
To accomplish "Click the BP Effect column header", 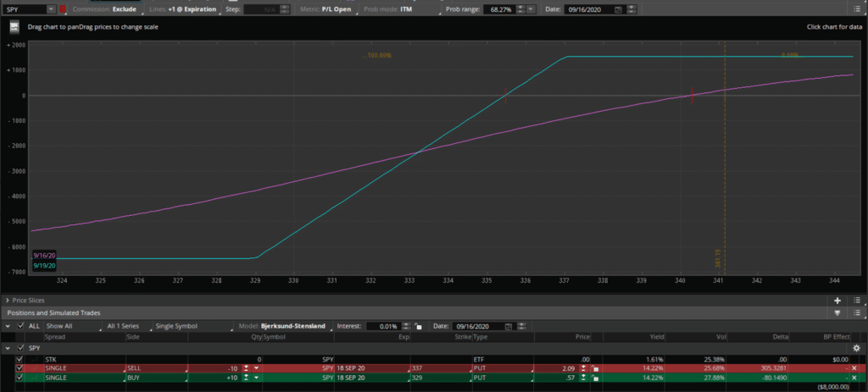I will coord(835,337).
